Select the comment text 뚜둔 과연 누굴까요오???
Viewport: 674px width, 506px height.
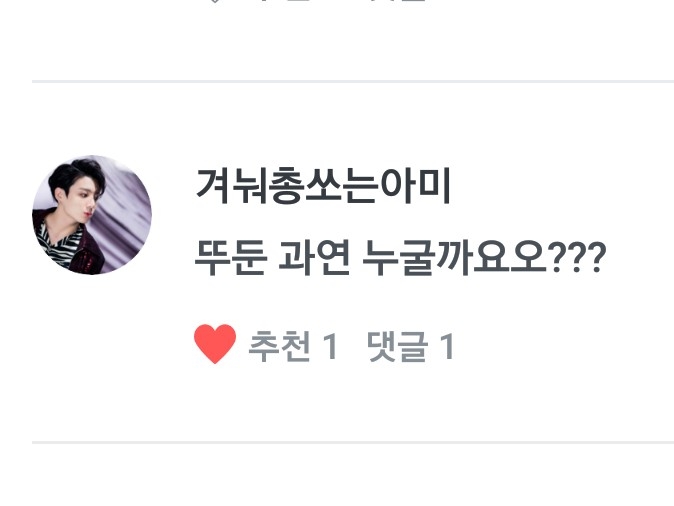pos(400,258)
